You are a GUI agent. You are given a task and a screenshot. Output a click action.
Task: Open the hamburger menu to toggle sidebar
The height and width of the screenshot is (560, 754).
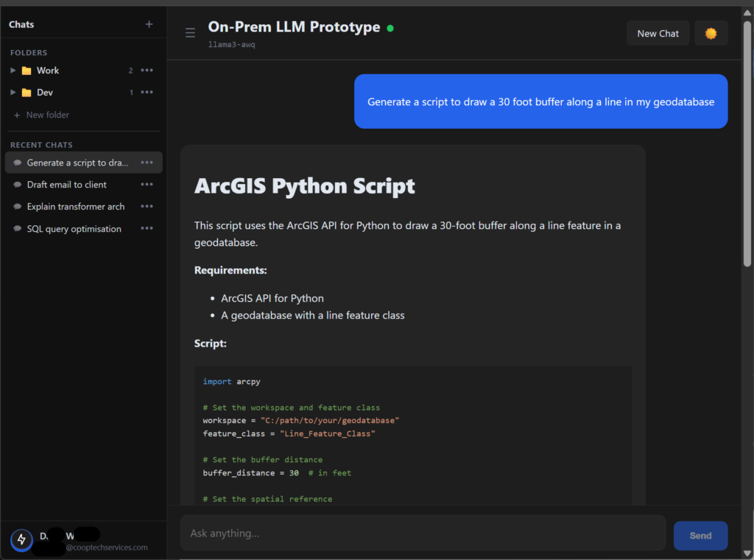click(190, 33)
